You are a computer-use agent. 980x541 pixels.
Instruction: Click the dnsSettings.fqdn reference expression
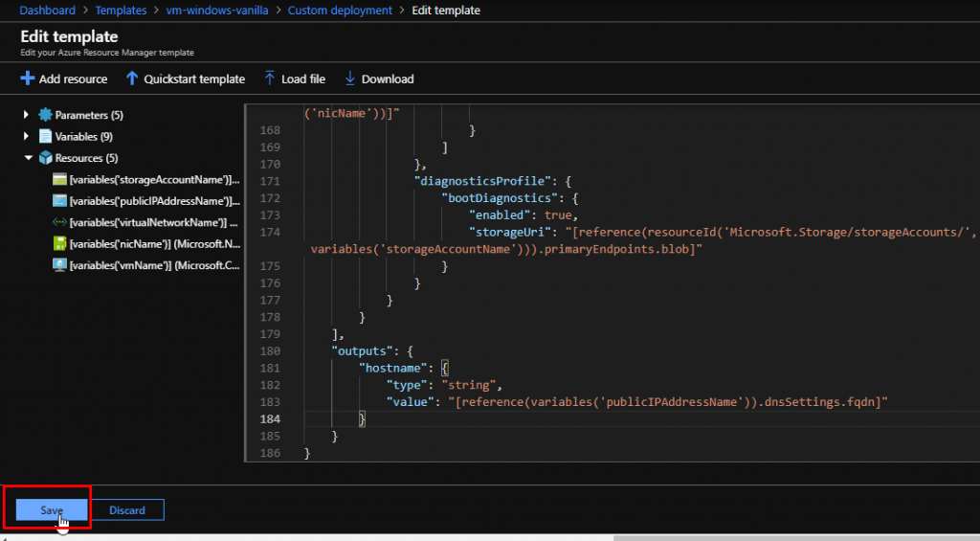pos(668,401)
